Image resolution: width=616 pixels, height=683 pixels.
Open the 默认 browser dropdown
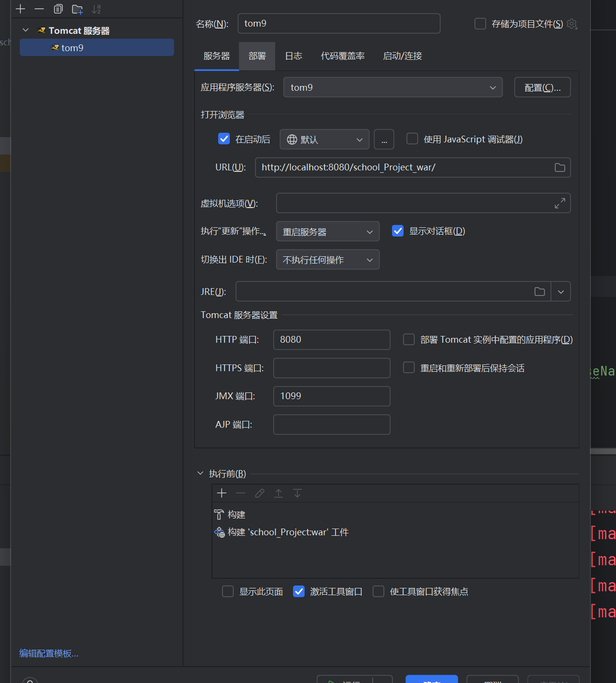[324, 139]
